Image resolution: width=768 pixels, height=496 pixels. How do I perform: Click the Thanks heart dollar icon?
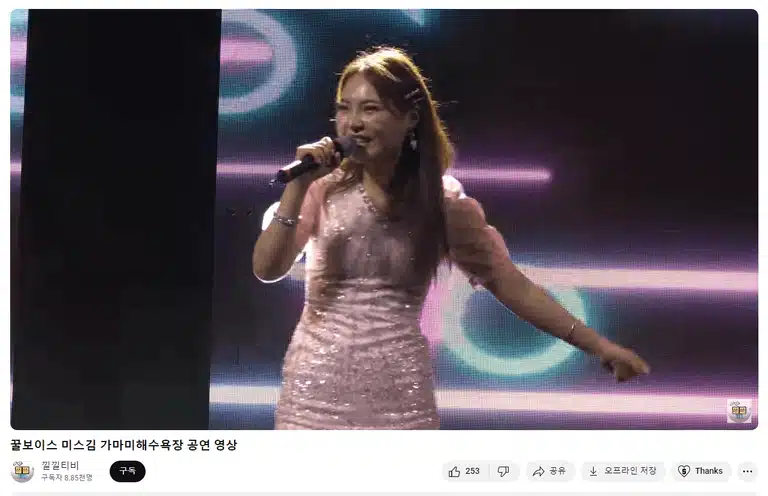click(x=684, y=471)
